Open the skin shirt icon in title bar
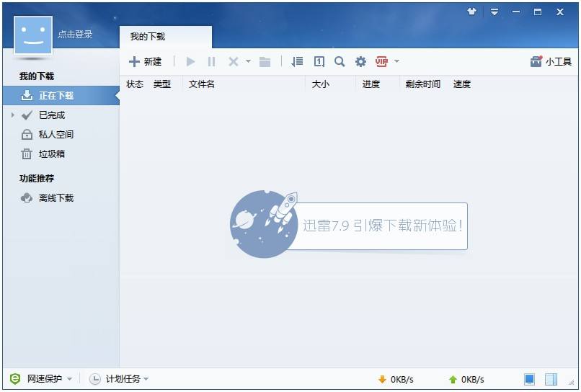The height and width of the screenshot is (392, 581). pos(471,12)
